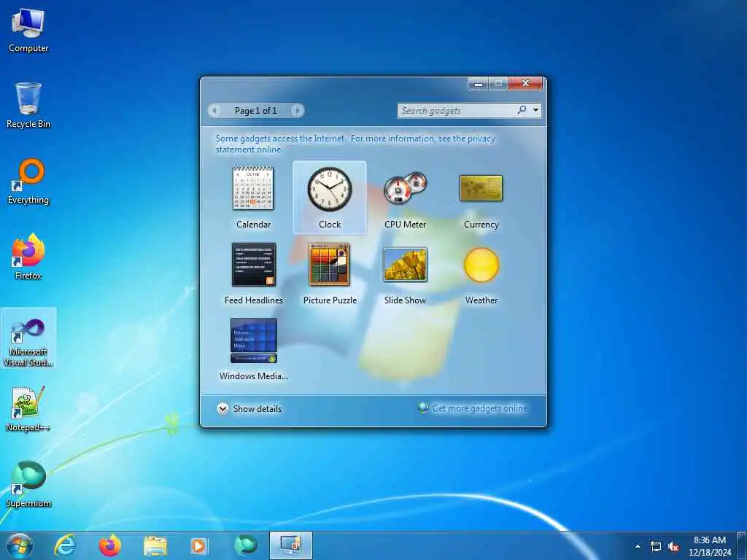Open the privacy statement online link
Screen dimensions: 747x560
355,144
